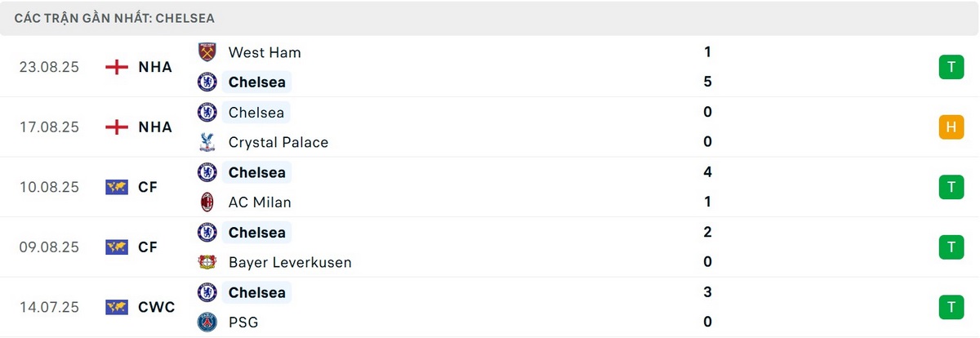Click the West Ham club crest icon
This screenshot has height=338, width=980.
pos(207,52)
